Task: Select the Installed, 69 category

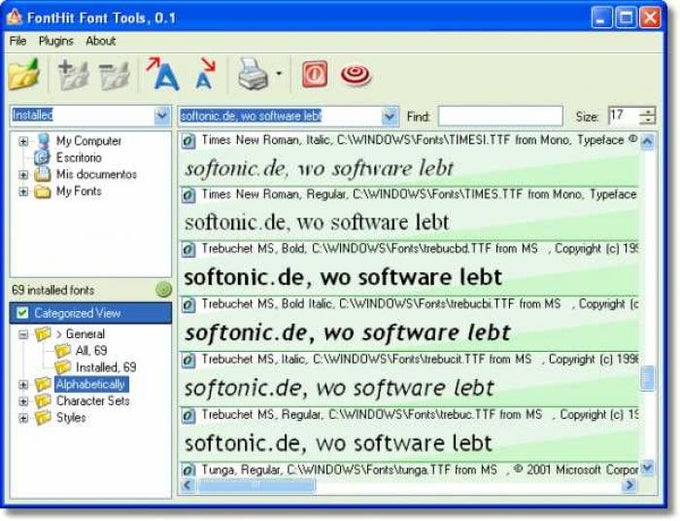Action: click(x=106, y=367)
